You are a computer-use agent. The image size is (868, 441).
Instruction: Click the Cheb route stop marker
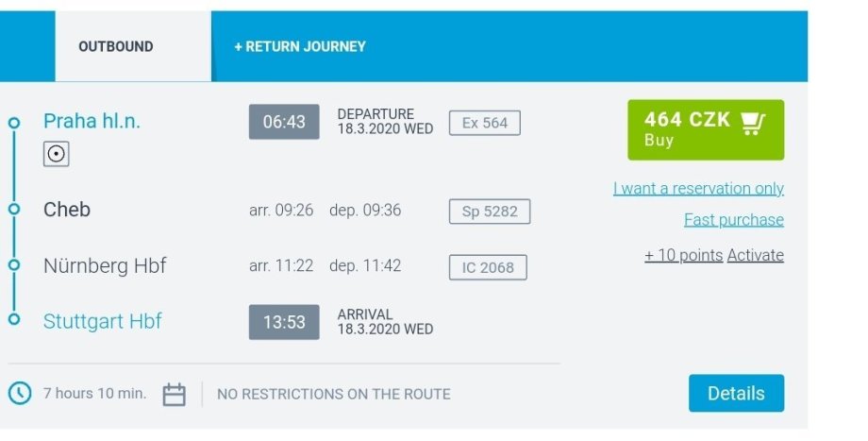[x=13, y=209]
